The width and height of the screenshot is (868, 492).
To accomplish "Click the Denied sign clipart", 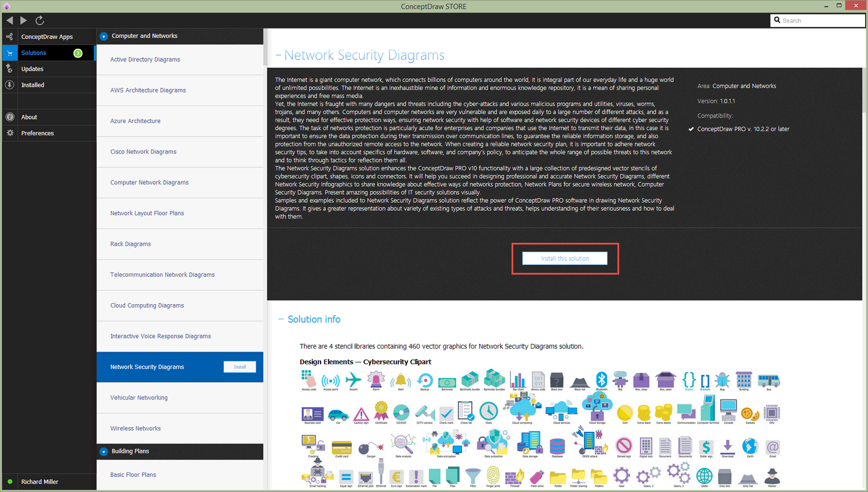I will click(x=624, y=446).
